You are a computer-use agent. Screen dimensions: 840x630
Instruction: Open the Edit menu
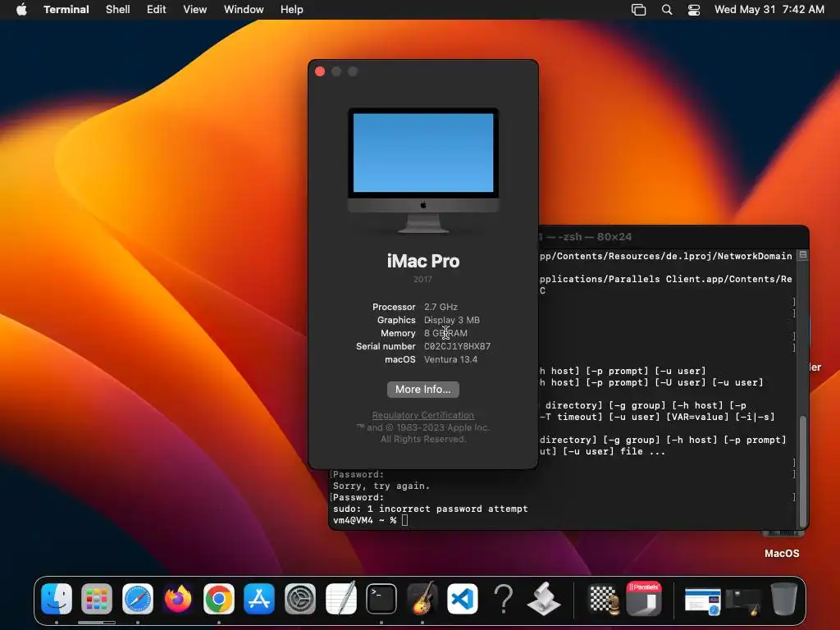click(x=156, y=9)
